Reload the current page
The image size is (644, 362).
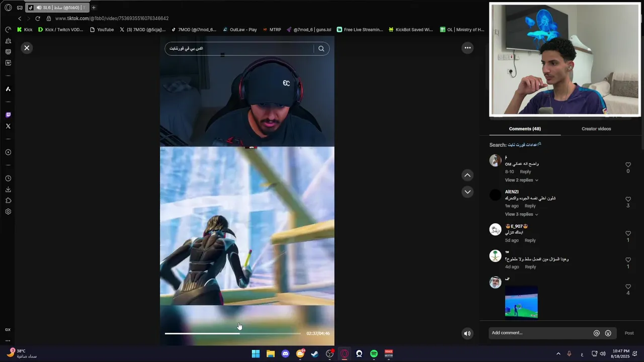37,19
